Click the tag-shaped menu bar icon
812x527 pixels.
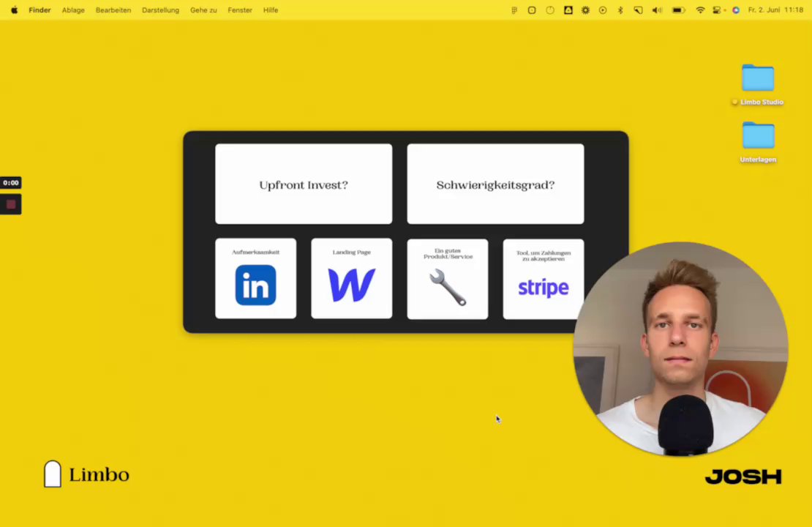coord(638,10)
